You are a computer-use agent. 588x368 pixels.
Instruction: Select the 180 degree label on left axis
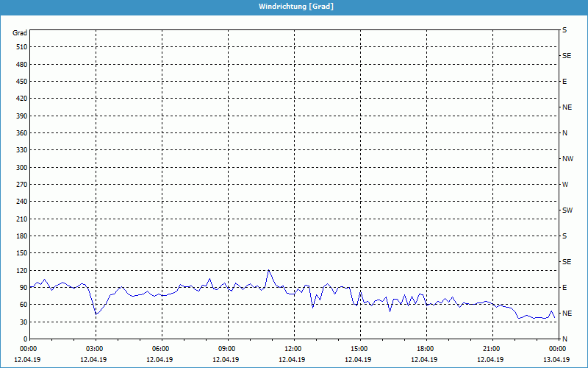tap(20, 236)
